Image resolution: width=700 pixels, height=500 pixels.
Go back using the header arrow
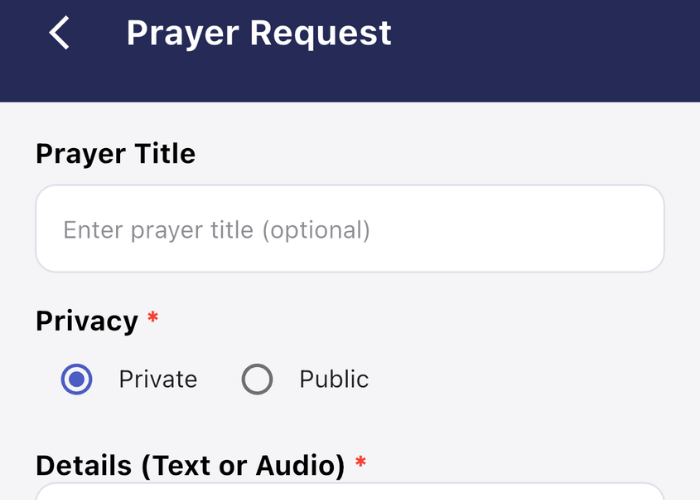[60, 33]
